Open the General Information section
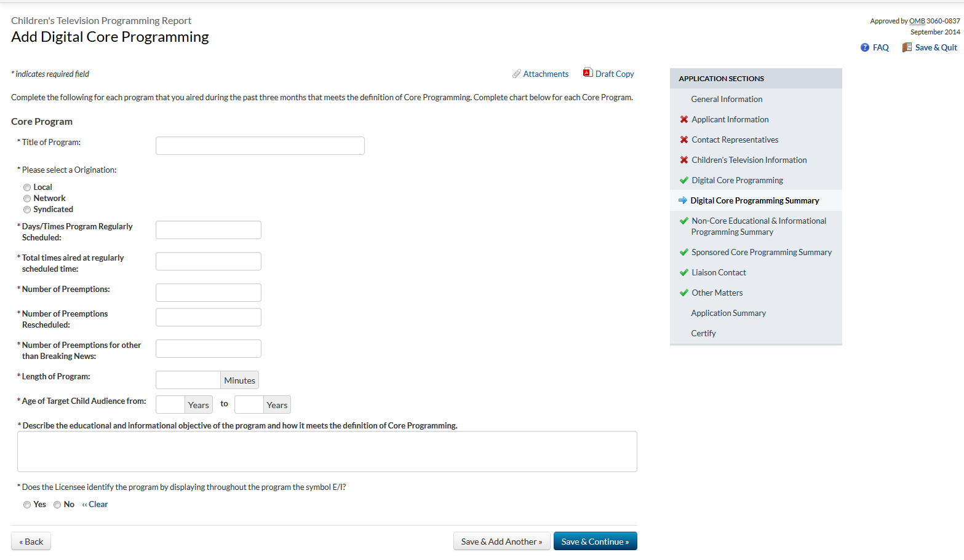 [727, 100]
